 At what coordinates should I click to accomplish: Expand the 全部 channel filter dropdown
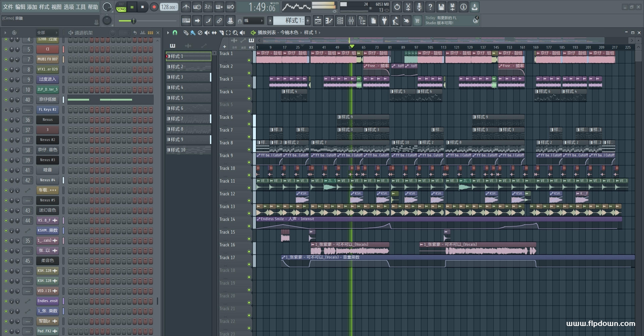coord(47,33)
